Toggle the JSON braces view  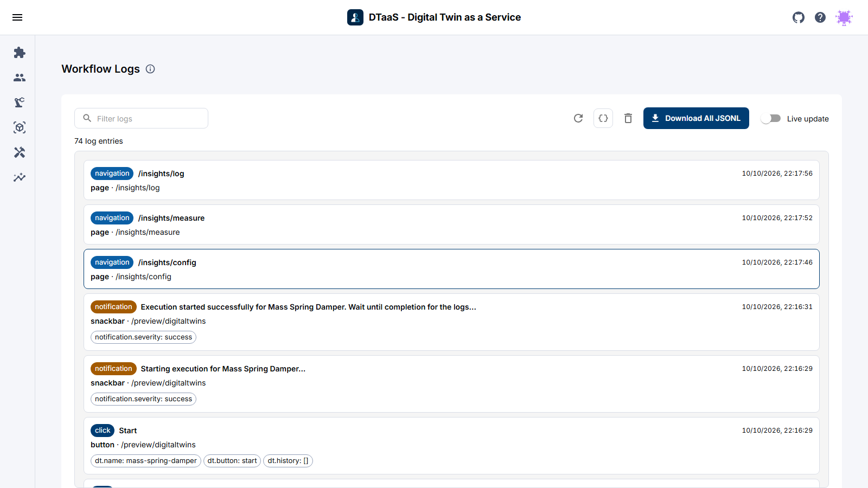tap(603, 118)
